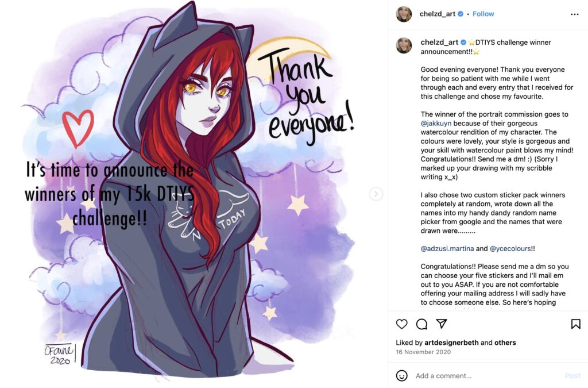Follow chelzd_art account
The image size is (588, 388).
(x=483, y=14)
